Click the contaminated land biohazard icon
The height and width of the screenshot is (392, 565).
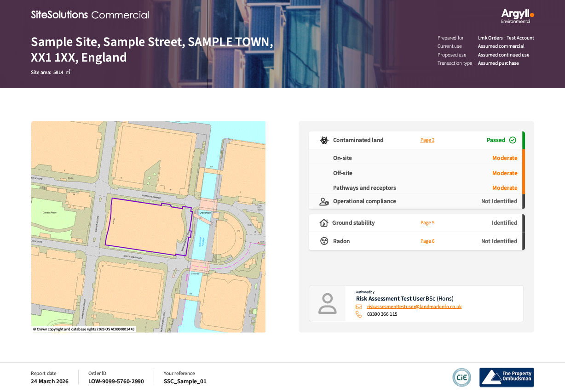pyautogui.click(x=324, y=140)
